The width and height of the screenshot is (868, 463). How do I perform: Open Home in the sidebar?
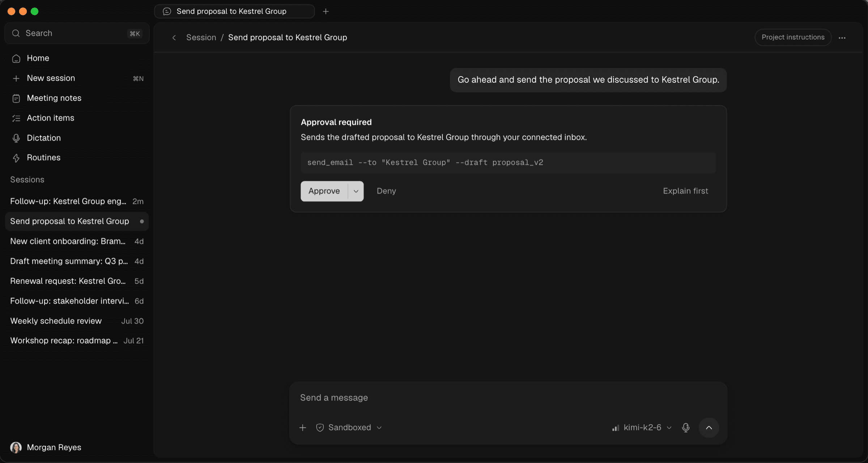pos(77,58)
